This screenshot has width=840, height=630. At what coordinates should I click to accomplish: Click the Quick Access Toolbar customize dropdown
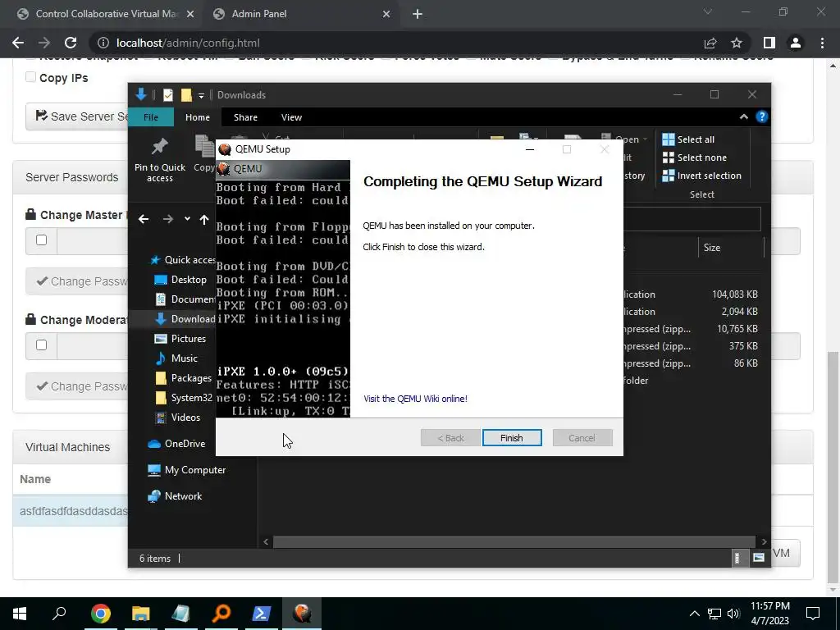(x=202, y=95)
